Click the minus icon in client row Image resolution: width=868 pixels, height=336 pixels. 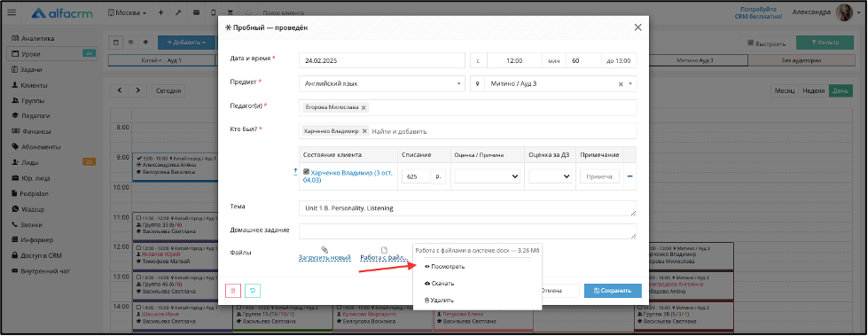point(630,176)
